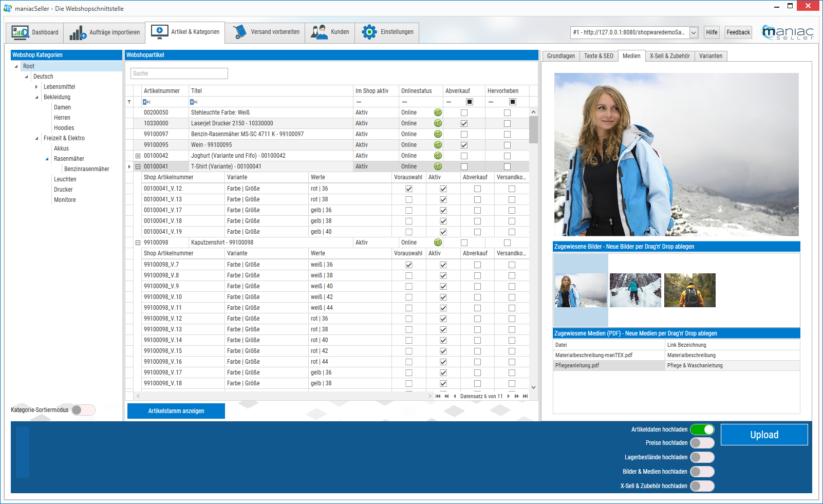Image resolution: width=823 pixels, height=504 pixels.
Task: Collapse the Kapuzenshirt 99100098 variants
Action: click(138, 242)
